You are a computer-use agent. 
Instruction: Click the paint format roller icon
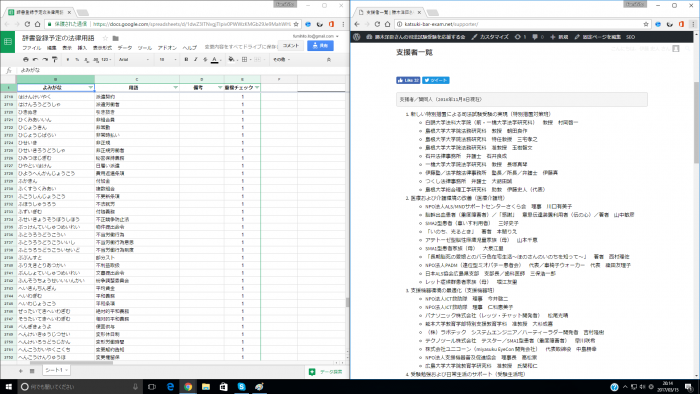(x=54, y=59)
